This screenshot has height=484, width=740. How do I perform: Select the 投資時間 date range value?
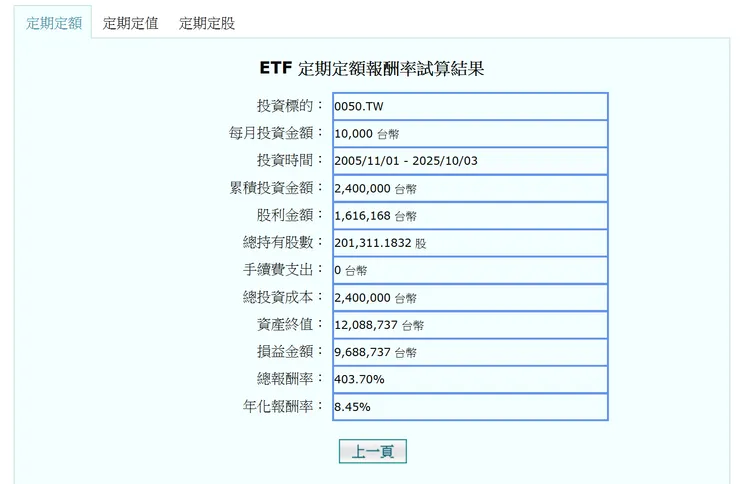point(470,161)
